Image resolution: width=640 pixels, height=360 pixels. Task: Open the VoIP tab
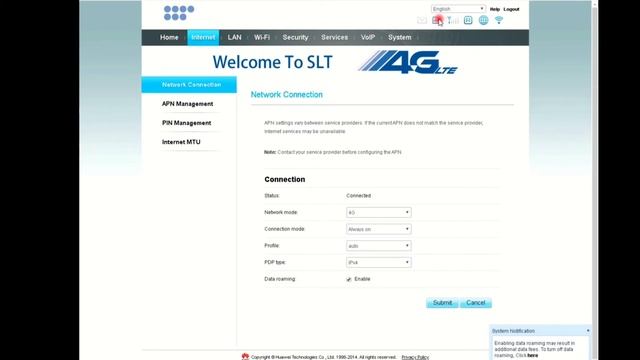368,37
